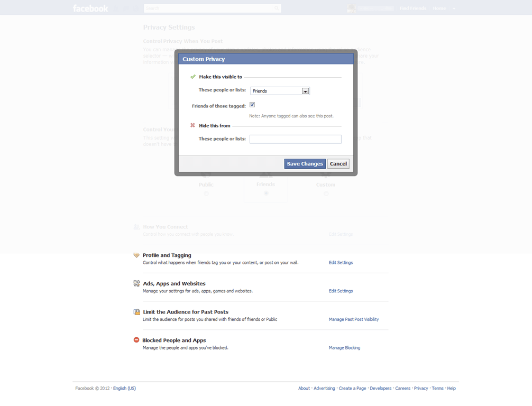Cancel the Custom Privacy dialog
This screenshot has height=406, width=532.
pyautogui.click(x=338, y=164)
